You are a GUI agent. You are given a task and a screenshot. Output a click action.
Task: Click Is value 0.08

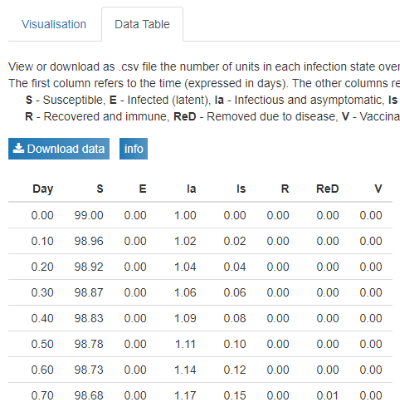pyautogui.click(x=235, y=318)
